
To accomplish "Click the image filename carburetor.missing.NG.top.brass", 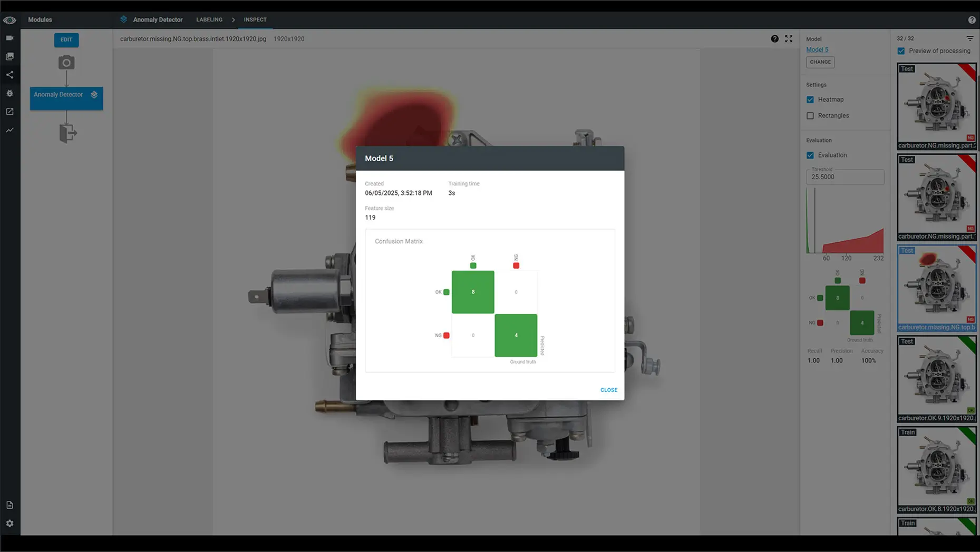I will point(193,39).
